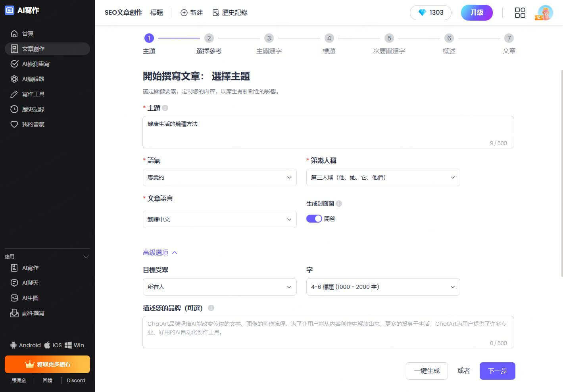Click top bar 歷史記錄 document icon
This screenshot has height=392, width=563.
216,13
